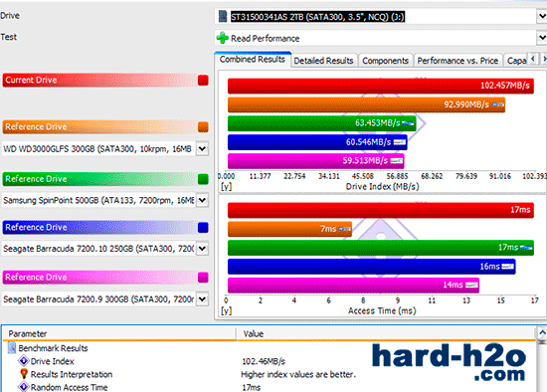Switch to the Combined Results tab

(x=253, y=60)
